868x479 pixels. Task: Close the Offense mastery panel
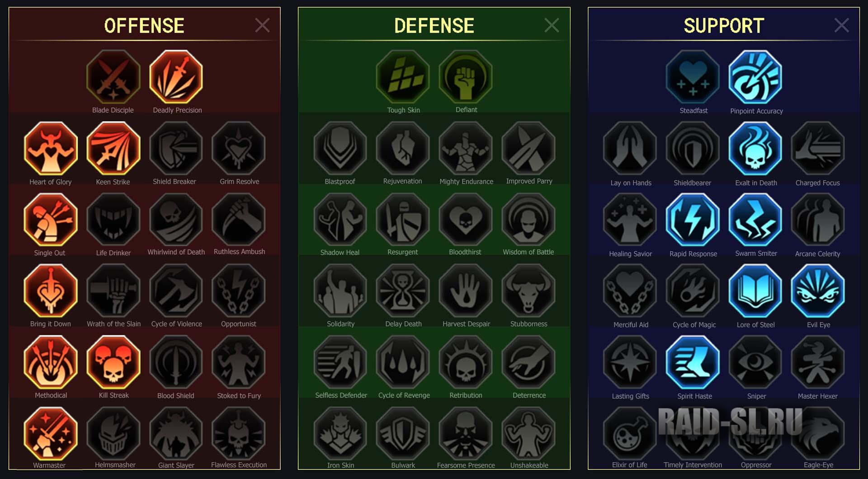[x=262, y=25]
